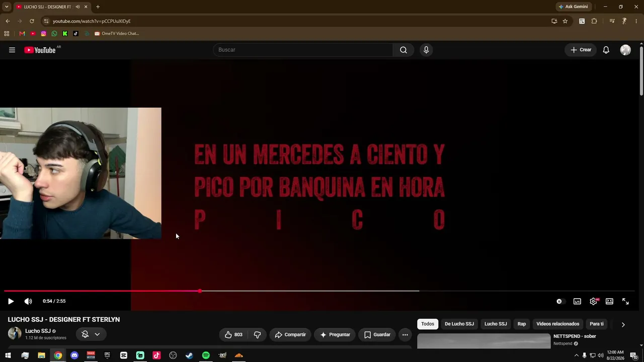Save video with Guardar button
Image resolution: width=644 pixels, height=362 pixels.
click(x=377, y=334)
